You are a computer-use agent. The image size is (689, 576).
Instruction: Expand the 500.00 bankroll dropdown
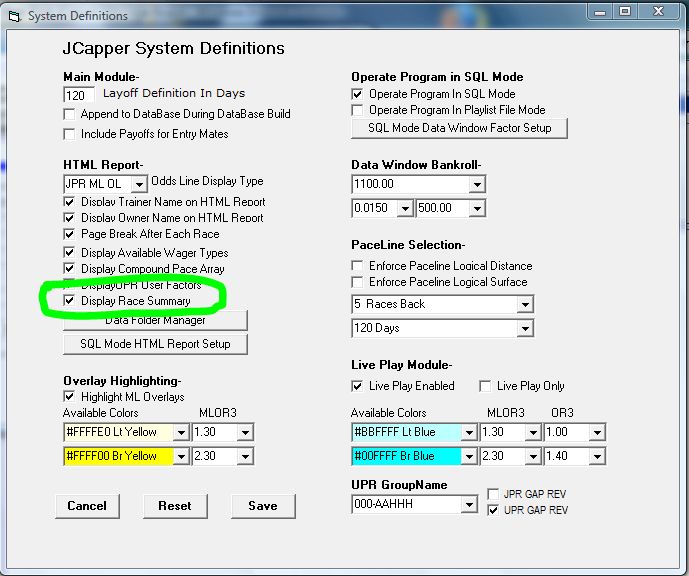click(477, 208)
